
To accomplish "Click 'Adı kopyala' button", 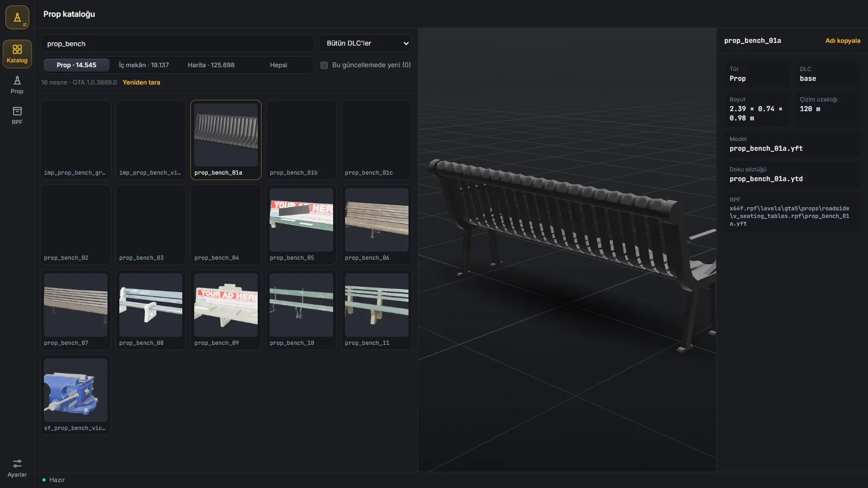I will 843,41.
